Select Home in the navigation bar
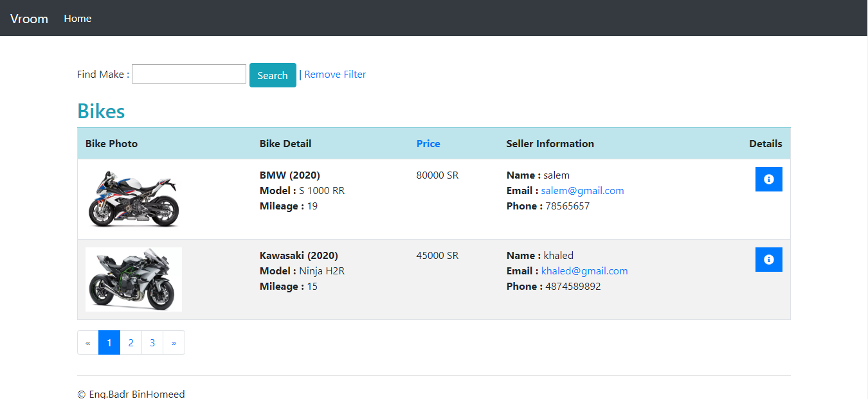The image size is (868, 399). point(77,18)
